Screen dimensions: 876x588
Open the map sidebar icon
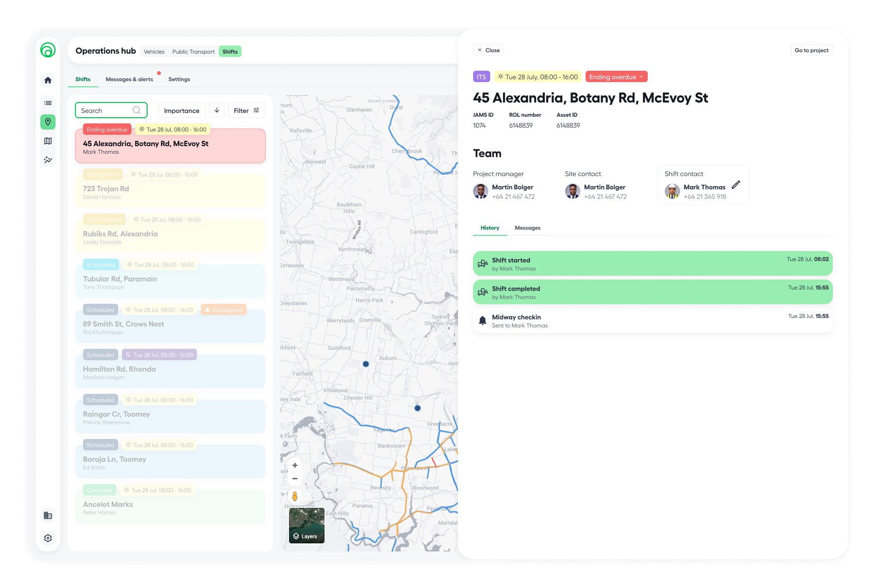point(48,141)
